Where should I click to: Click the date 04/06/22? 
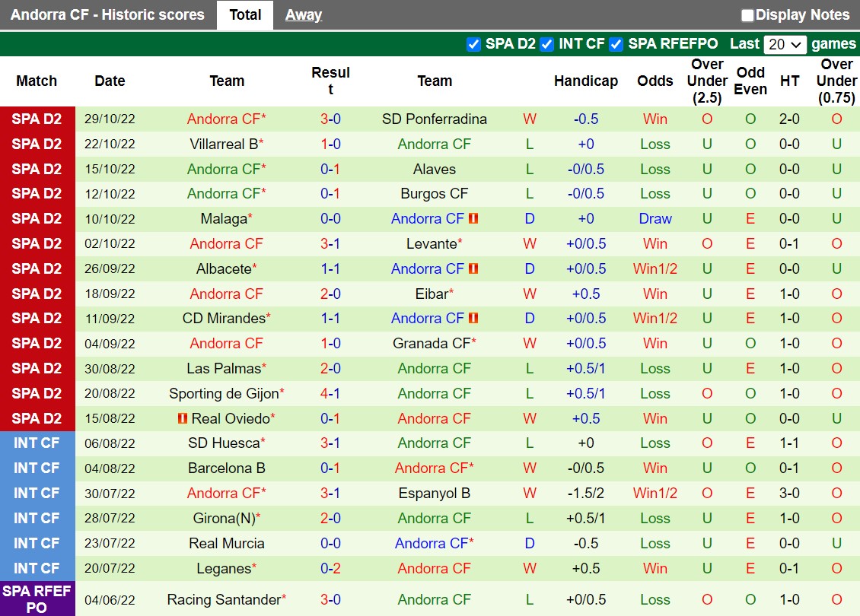pos(110,599)
